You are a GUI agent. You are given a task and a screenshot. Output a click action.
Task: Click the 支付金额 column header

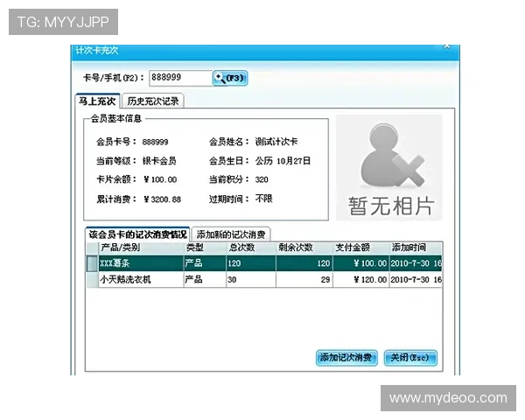[360, 248]
